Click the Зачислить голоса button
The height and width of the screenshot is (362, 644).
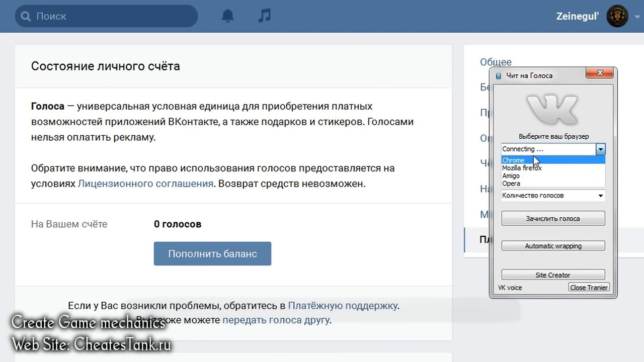553,219
